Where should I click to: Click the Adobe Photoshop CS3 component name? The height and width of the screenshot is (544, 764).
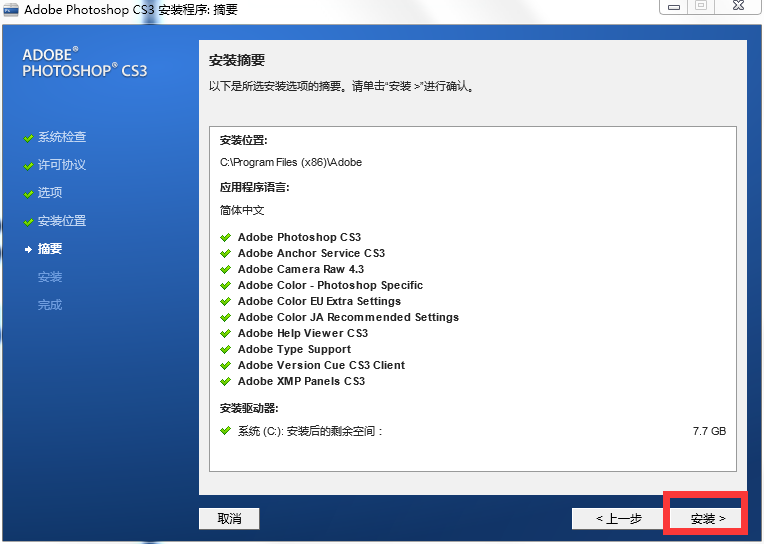pyautogui.click(x=299, y=237)
